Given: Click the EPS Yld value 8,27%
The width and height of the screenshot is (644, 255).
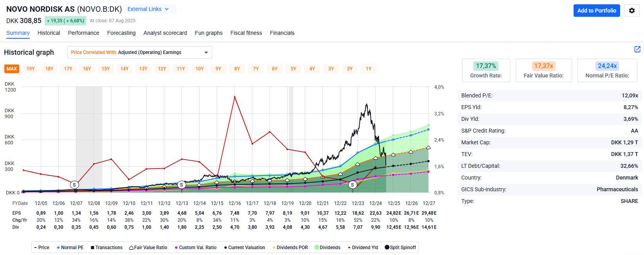Looking at the screenshot, I should point(631,107).
